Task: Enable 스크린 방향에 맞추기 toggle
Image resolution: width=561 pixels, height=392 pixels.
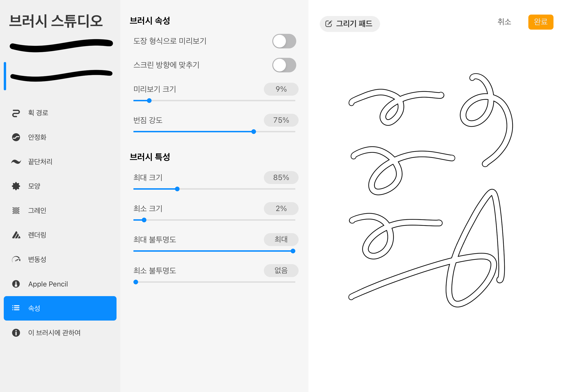Action: point(284,64)
